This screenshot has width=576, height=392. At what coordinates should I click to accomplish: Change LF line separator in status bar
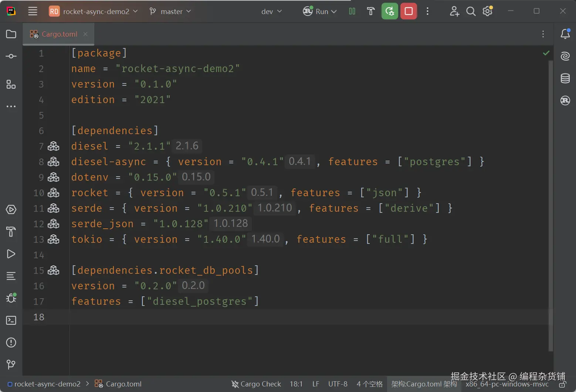tap(316, 384)
